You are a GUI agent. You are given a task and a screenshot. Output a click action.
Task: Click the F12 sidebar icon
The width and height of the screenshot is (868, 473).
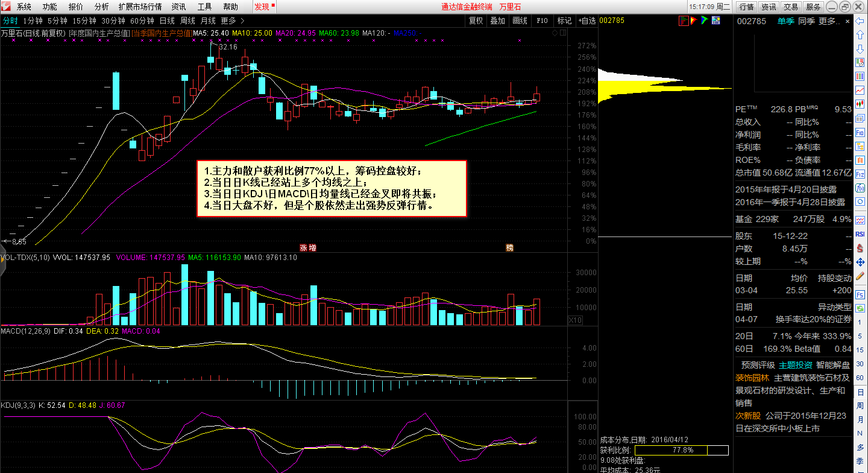coord(860,174)
